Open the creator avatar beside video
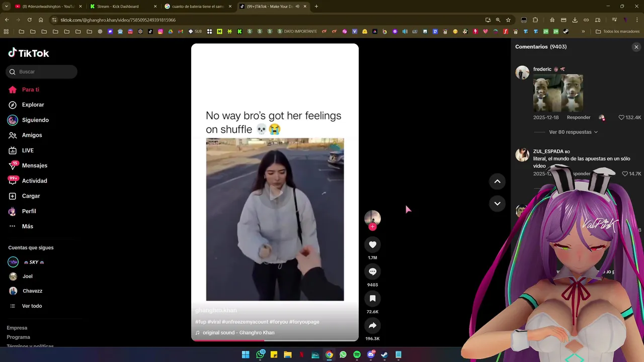The image size is (644, 362). (x=372, y=218)
